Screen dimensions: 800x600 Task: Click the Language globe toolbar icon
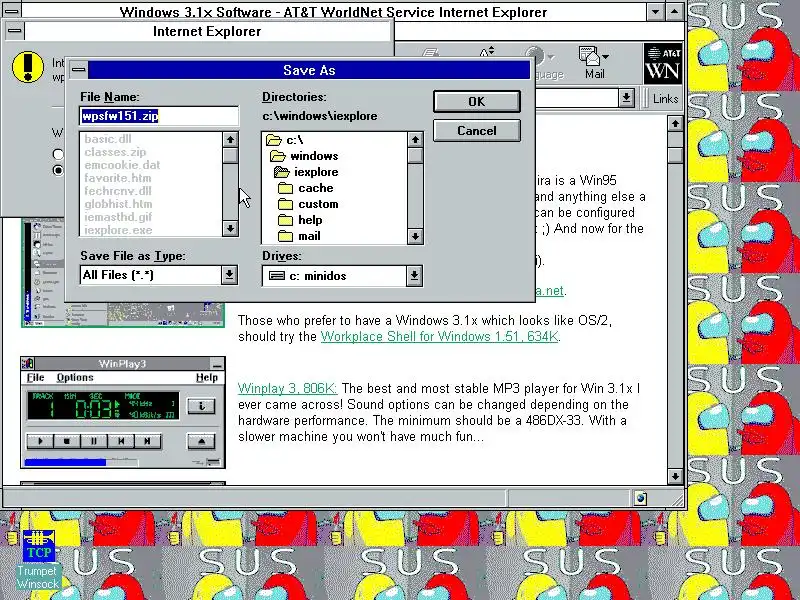(535, 55)
